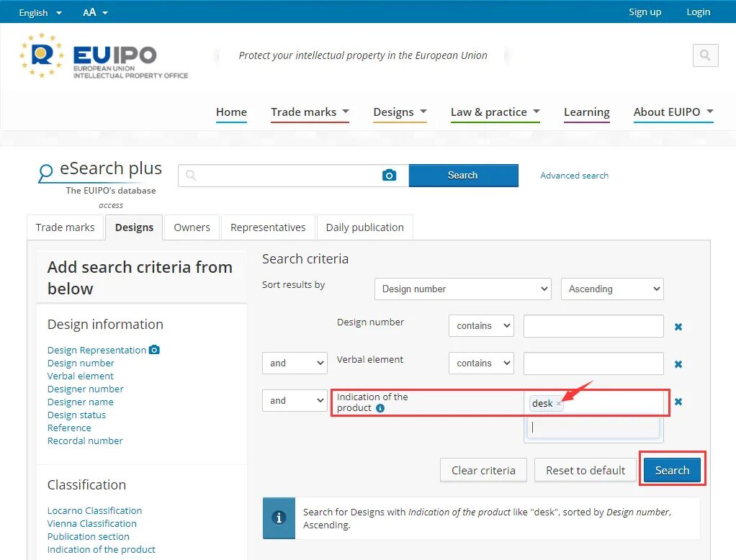
Task: Add the Design Representation criterion
Action: 97,351
